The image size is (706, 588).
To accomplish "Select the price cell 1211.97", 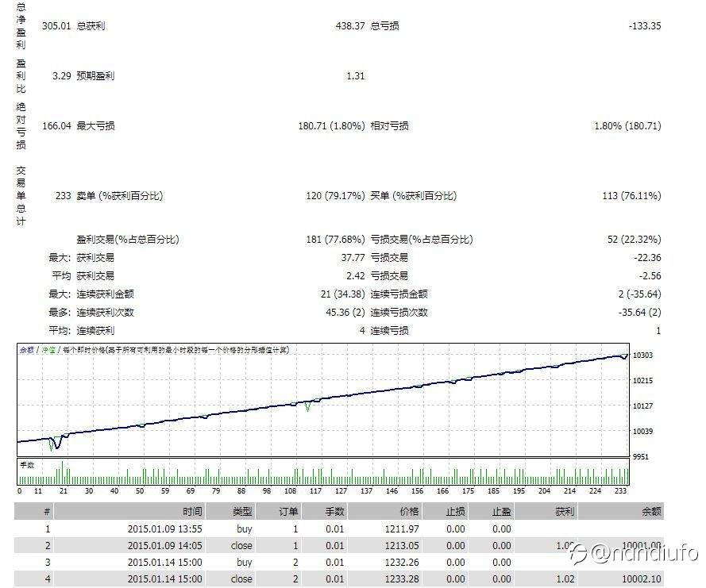I will coord(402,529).
